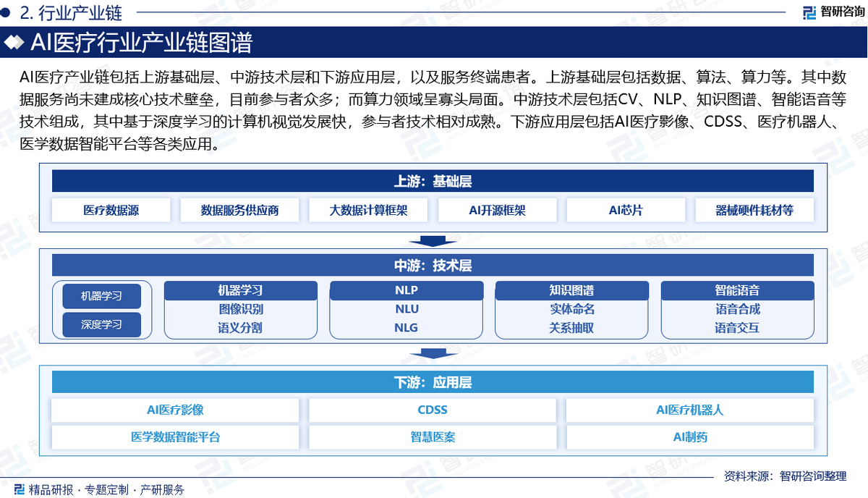Select the 医学数据智能平台 box
The width and height of the screenshot is (868, 498).
[x=175, y=437]
